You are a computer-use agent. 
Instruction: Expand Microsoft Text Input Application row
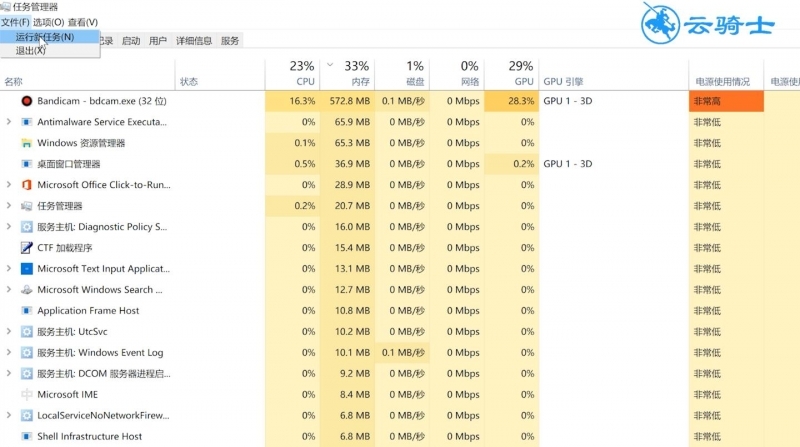coord(9,268)
